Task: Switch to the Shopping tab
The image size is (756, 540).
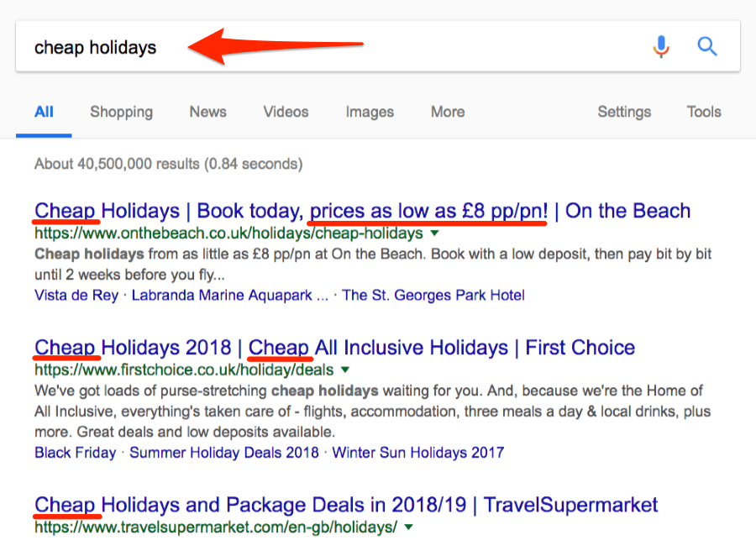Action: point(121,112)
